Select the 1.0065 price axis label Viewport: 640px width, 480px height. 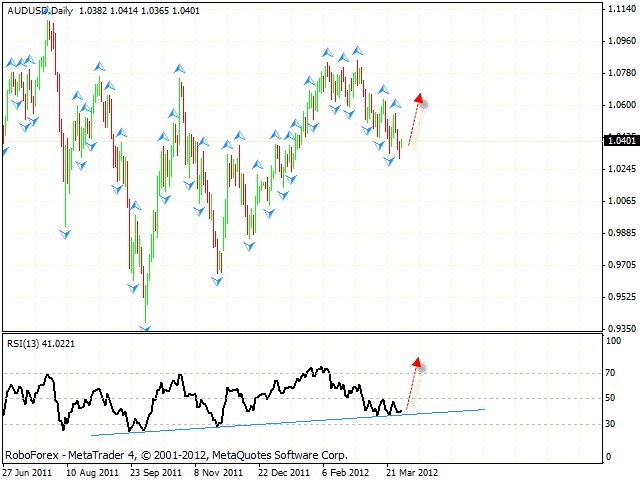point(622,201)
